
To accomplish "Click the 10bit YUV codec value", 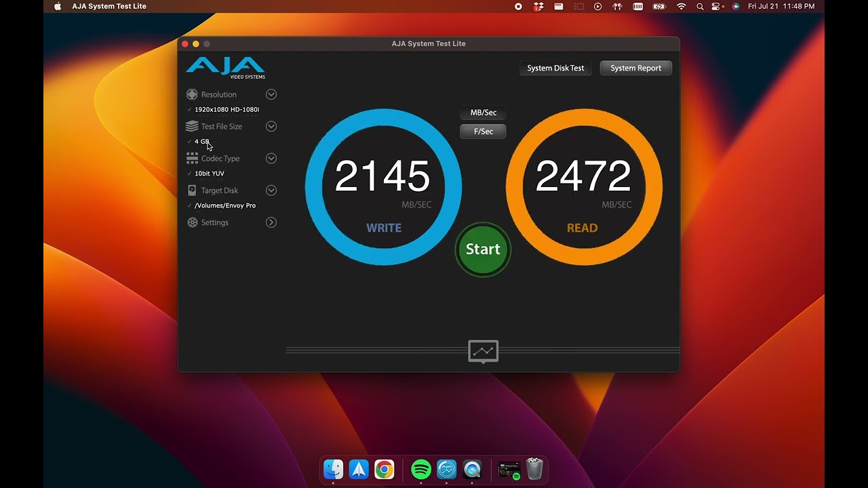I will click(x=210, y=174).
